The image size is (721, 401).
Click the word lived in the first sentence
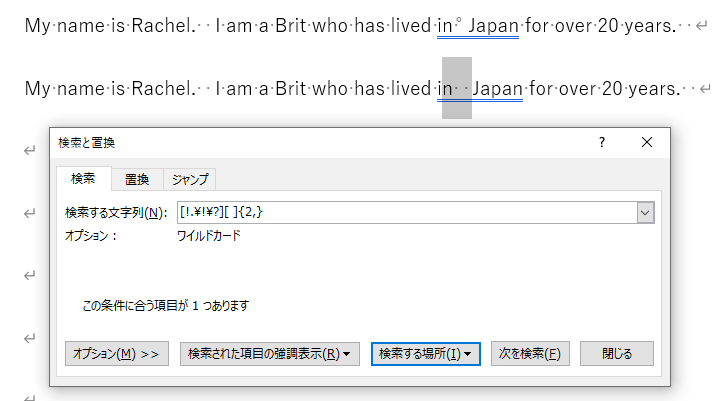(x=407, y=27)
